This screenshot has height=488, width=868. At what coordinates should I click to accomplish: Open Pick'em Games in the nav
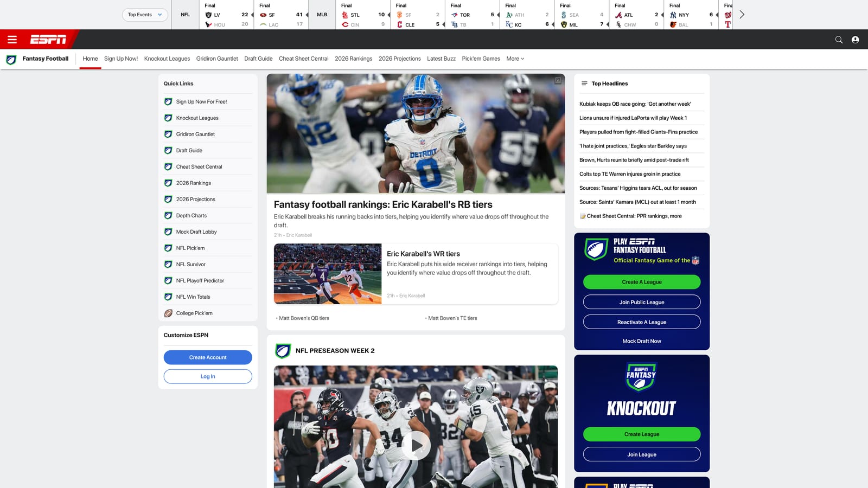(x=481, y=59)
